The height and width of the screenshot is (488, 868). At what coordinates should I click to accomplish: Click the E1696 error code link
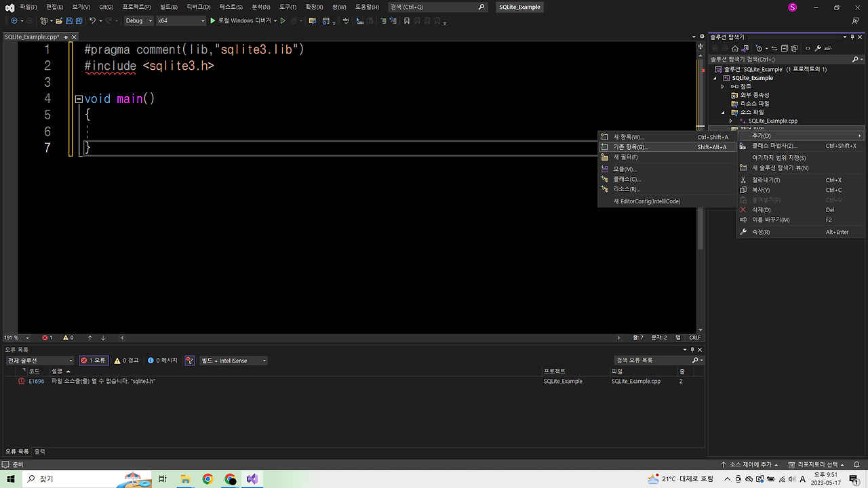pos(37,382)
